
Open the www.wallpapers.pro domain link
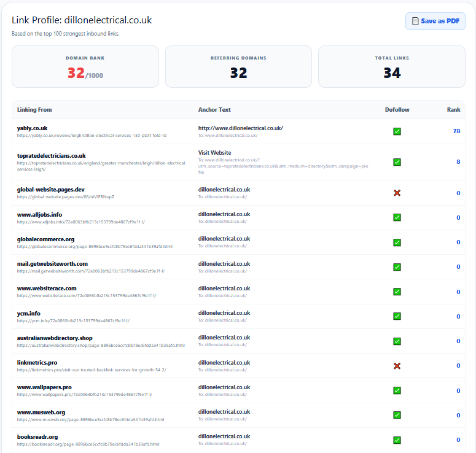click(44, 387)
